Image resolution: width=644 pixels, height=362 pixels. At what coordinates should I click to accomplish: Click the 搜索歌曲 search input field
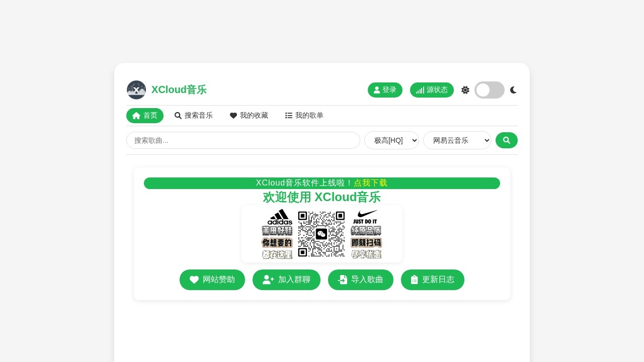[x=243, y=140]
